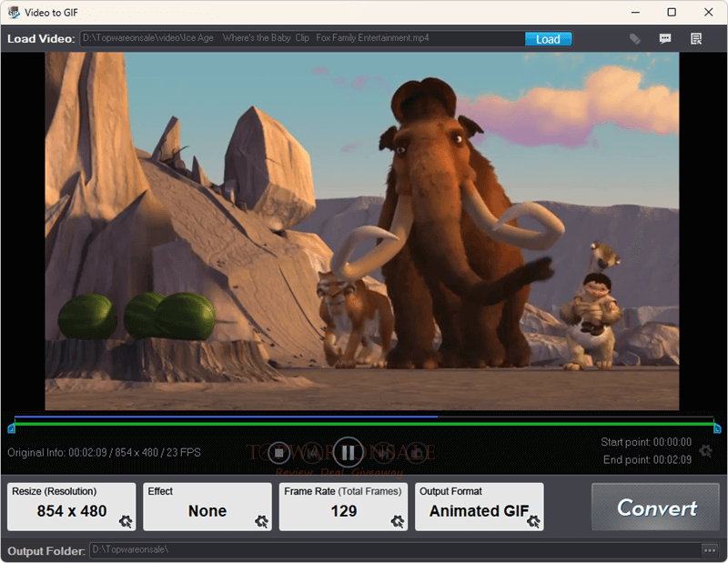This screenshot has height=563, width=728.
Task: Open Resize settings gear icon
Action: (126, 521)
